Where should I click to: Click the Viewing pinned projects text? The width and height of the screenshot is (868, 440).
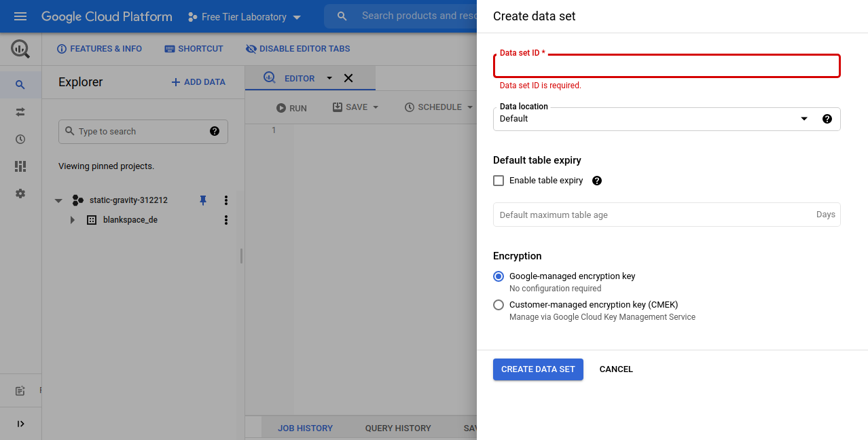click(106, 166)
